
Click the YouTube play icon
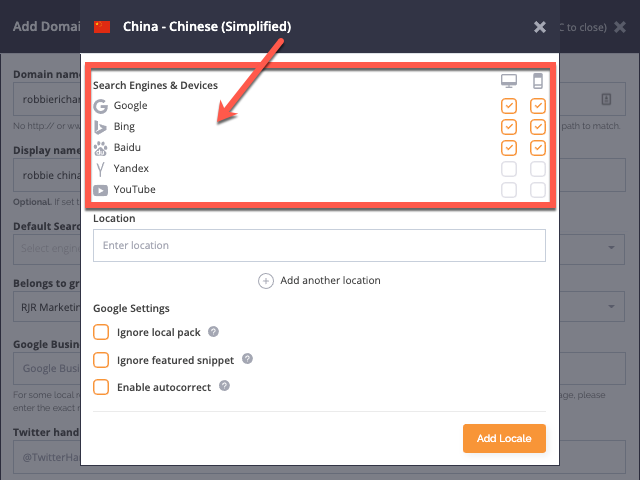click(101, 190)
